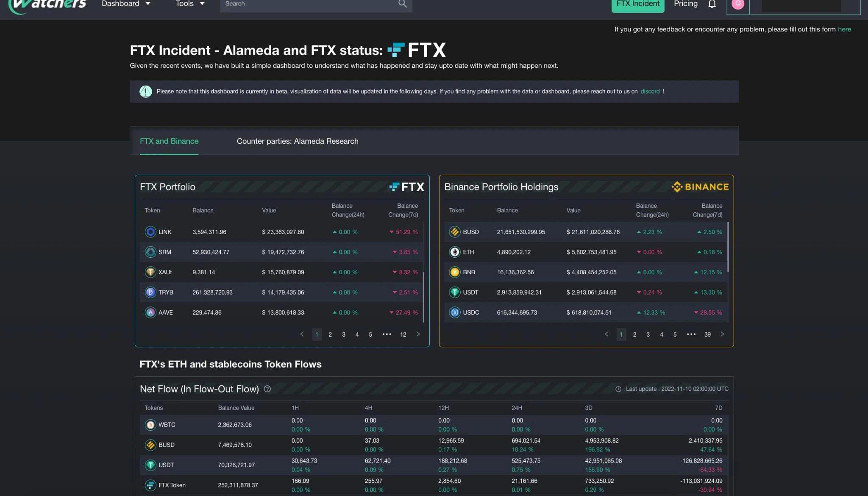
Task: Click the BUSD icon in Net Flow table
Action: [x=150, y=445]
